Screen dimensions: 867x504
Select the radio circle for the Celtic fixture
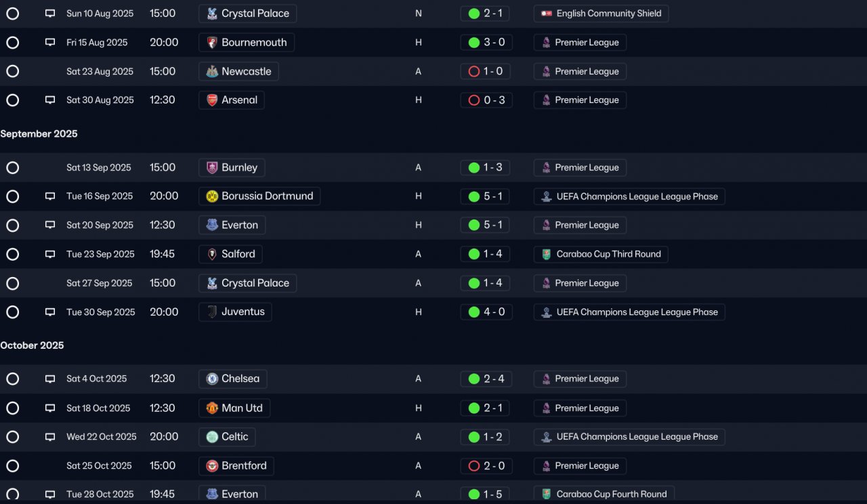tap(12, 437)
